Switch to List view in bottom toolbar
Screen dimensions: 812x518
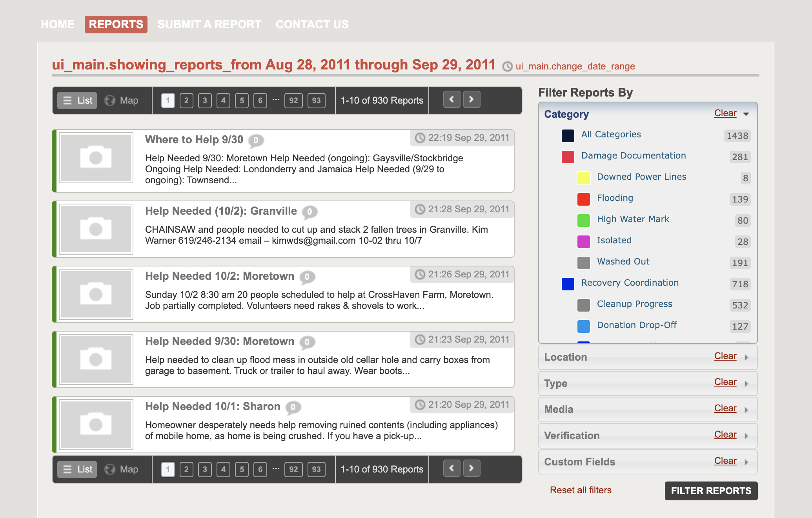(x=77, y=469)
